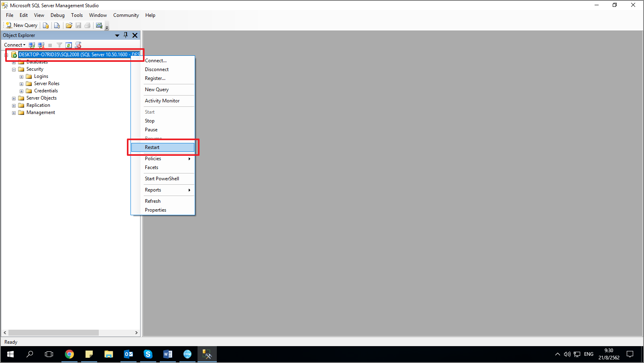Viewport: 644px width, 363px height.
Task: Open Google Chrome from the taskbar
Action: (69, 354)
